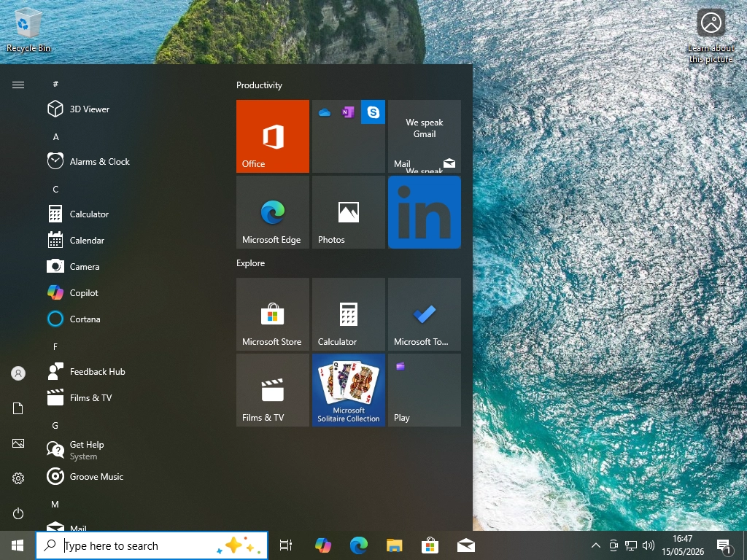The height and width of the screenshot is (560, 747).
Task: Open File Explorer on taskbar
Action: point(395,545)
